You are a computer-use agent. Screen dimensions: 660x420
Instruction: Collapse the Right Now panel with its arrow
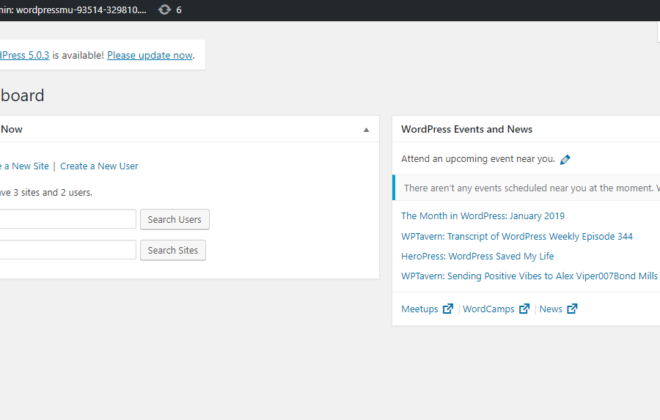point(366,130)
